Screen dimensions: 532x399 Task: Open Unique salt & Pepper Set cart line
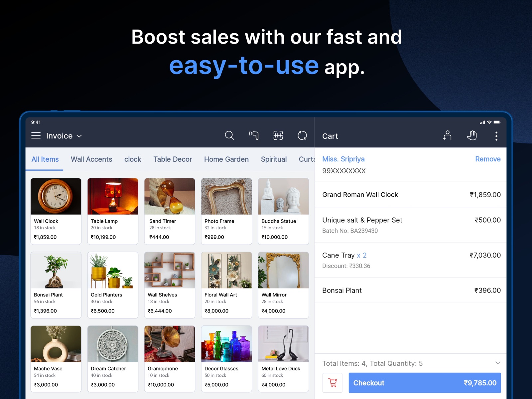pyautogui.click(x=410, y=225)
